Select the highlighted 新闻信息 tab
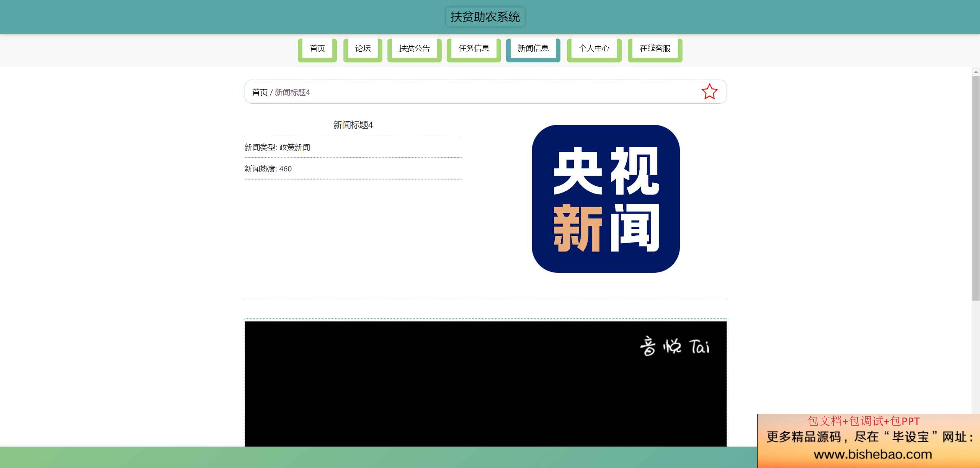Screen dimensions: 980x468 [x=533, y=50]
